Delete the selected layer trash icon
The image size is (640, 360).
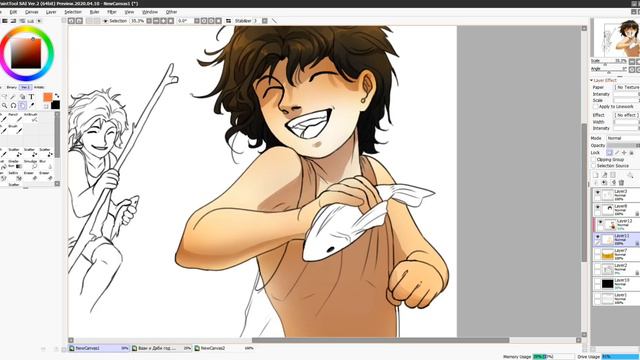(622, 183)
